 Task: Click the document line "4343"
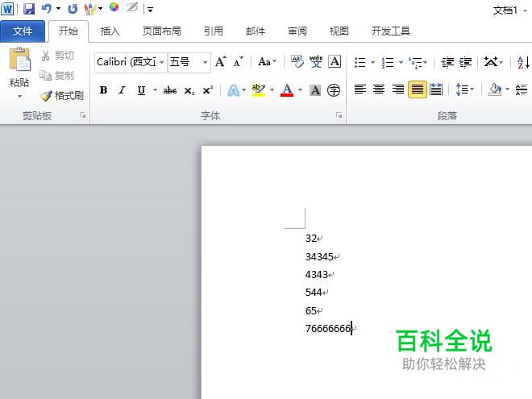coord(317,275)
